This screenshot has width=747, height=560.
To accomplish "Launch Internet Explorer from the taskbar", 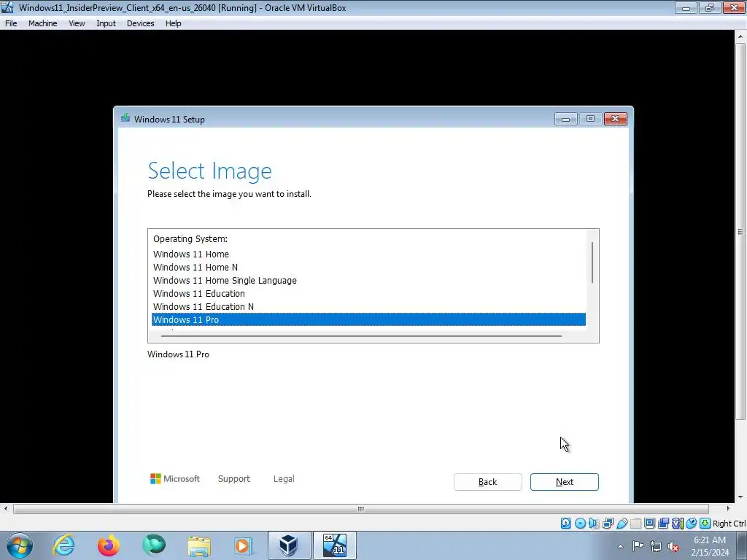I will [x=63, y=545].
